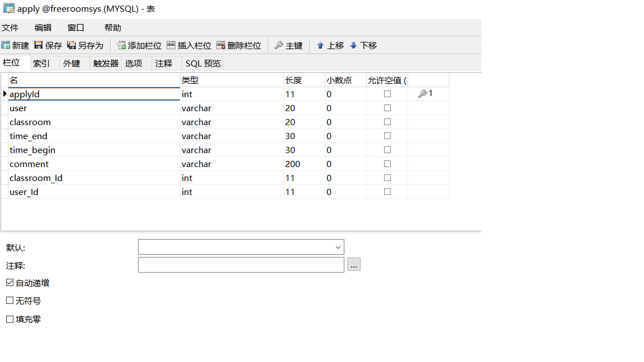This screenshot has width=644, height=362.
Task: Click the Delete Field (删除栏位) toolbar icon
Action: [221, 45]
